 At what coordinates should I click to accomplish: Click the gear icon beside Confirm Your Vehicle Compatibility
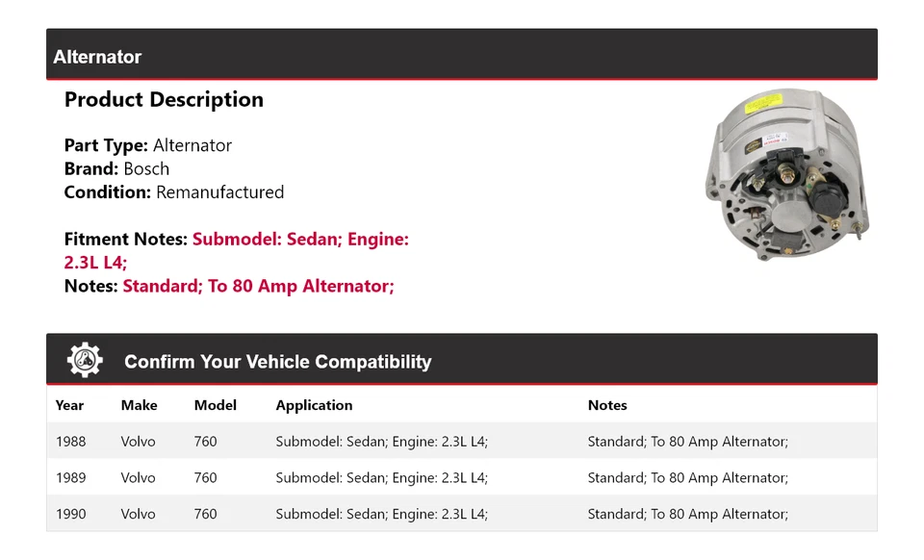pyautogui.click(x=85, y=361)
